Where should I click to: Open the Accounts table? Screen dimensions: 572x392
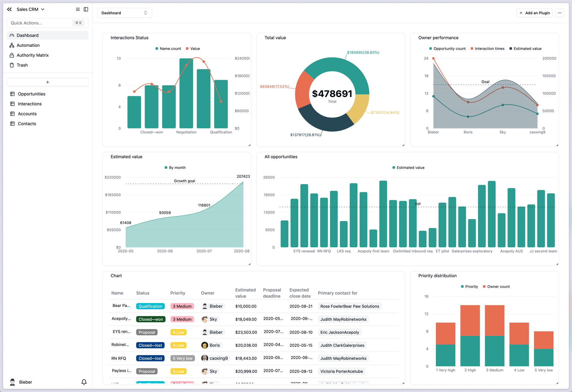[x=27, y=113]
